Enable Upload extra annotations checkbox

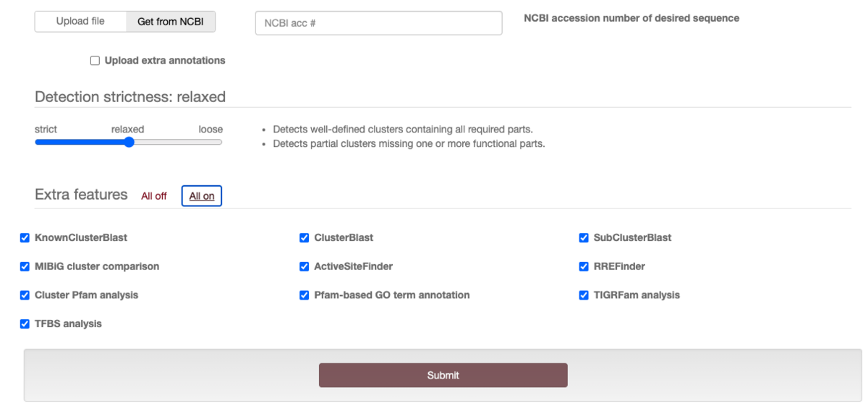pyautogui.click(x=95, y=61)
